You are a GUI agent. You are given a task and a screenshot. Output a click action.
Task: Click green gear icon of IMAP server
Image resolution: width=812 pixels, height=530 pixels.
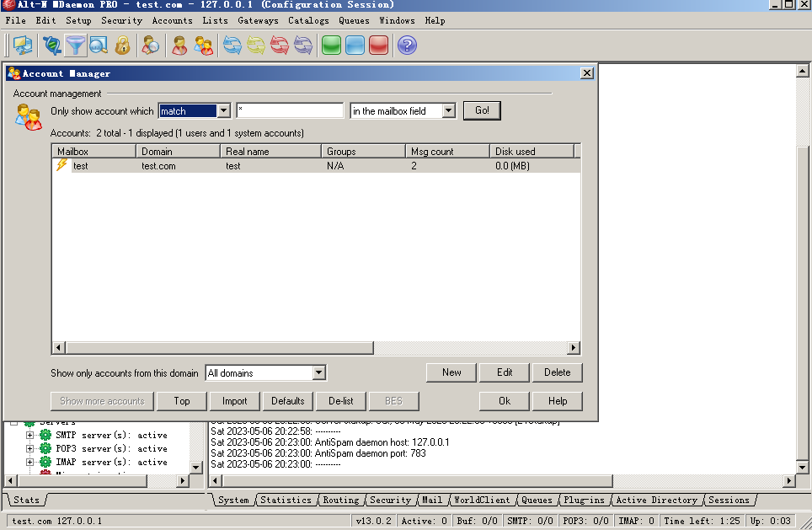point(45,462)
